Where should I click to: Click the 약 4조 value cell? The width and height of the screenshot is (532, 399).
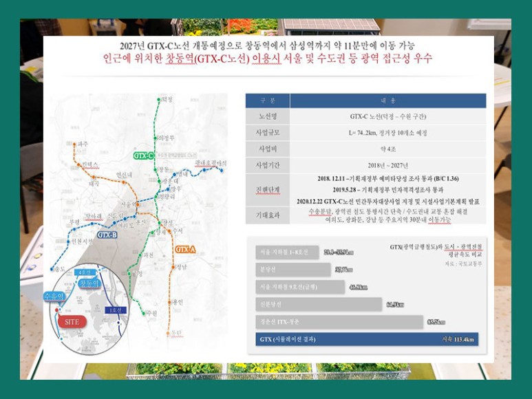(387, 149)
